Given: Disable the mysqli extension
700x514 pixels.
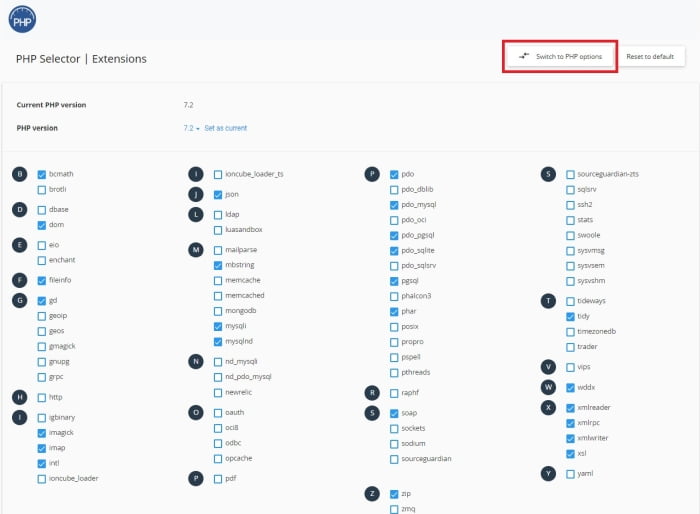Looking at the screenshot, I should (x=218, y=326).
